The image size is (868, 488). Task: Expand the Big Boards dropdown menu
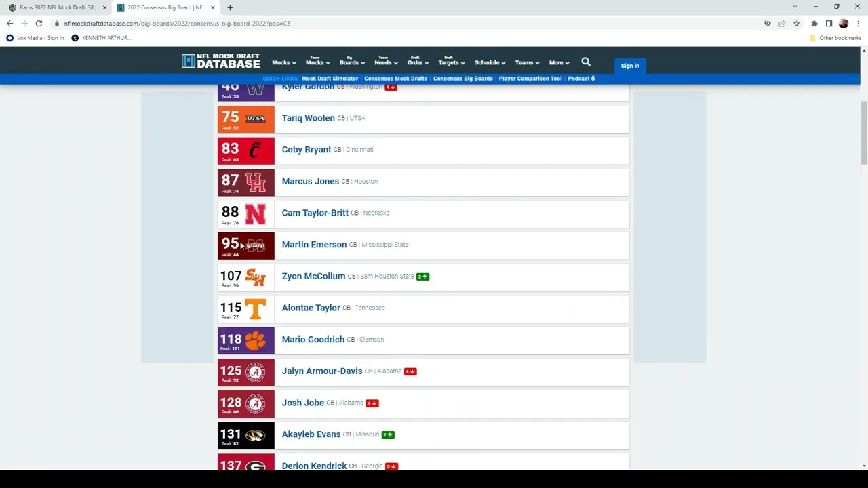tap(352, 61)
